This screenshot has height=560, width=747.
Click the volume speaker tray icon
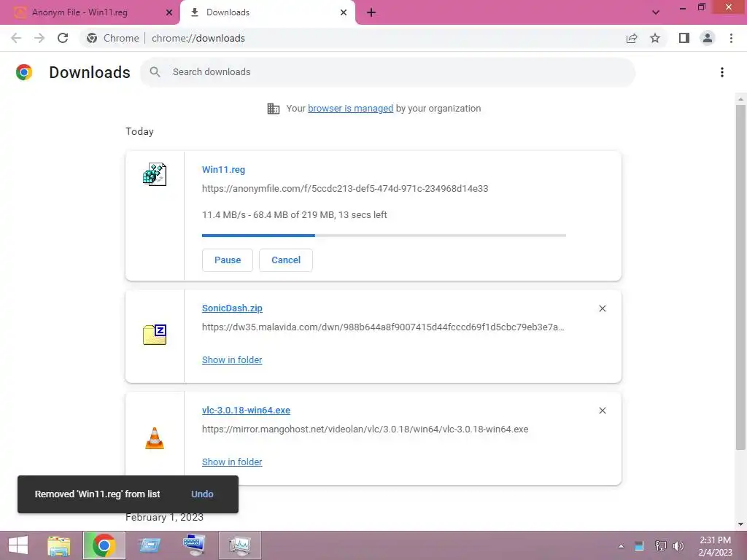[x=678, y=546]
